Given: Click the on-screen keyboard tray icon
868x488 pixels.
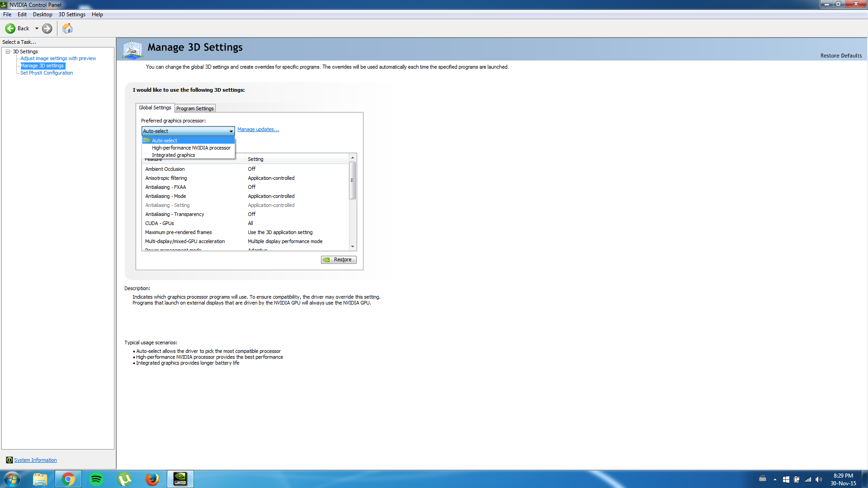Looking at the screenshot, I should 763,479.
